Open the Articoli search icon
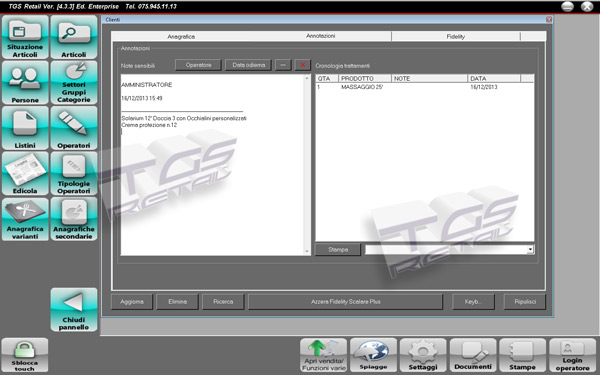 (74, 37)
